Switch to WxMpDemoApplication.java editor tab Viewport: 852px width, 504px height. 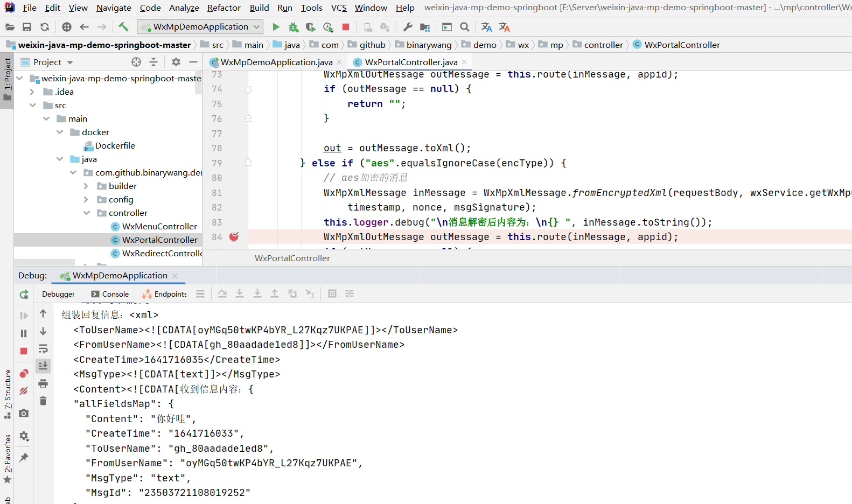tap(276, 62)
